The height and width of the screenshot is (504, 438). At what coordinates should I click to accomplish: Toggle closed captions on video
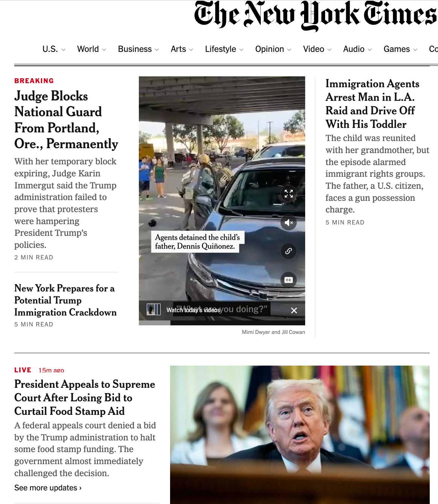[289, 280]
